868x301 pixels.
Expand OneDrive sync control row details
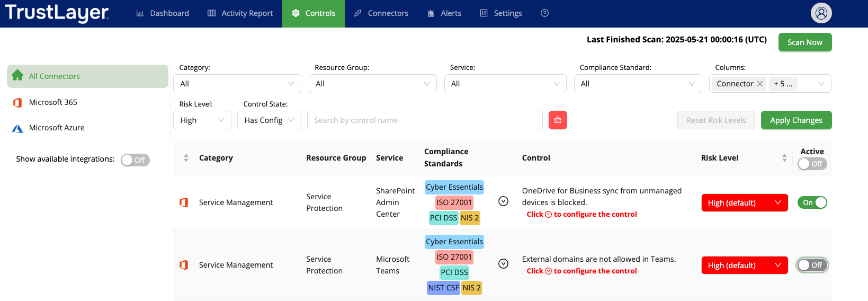(504, 201)
